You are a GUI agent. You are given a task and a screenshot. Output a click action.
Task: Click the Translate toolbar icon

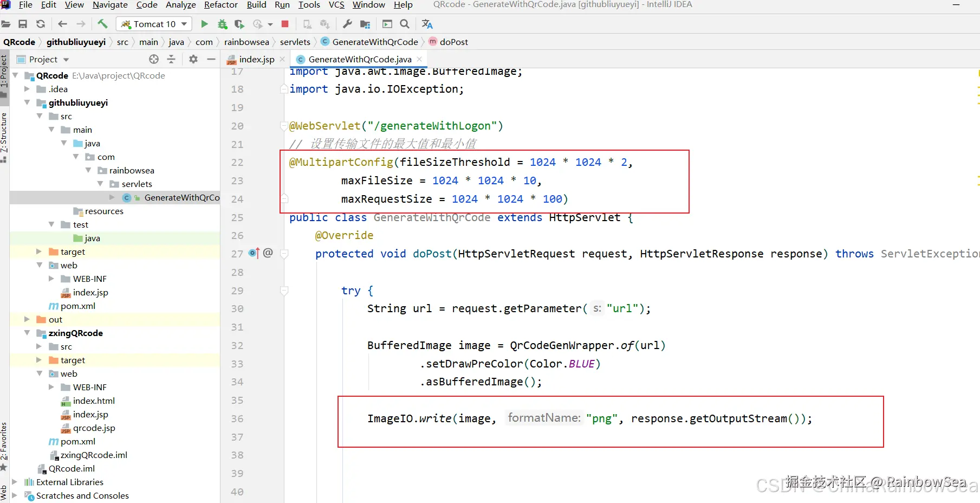[427, 24]
